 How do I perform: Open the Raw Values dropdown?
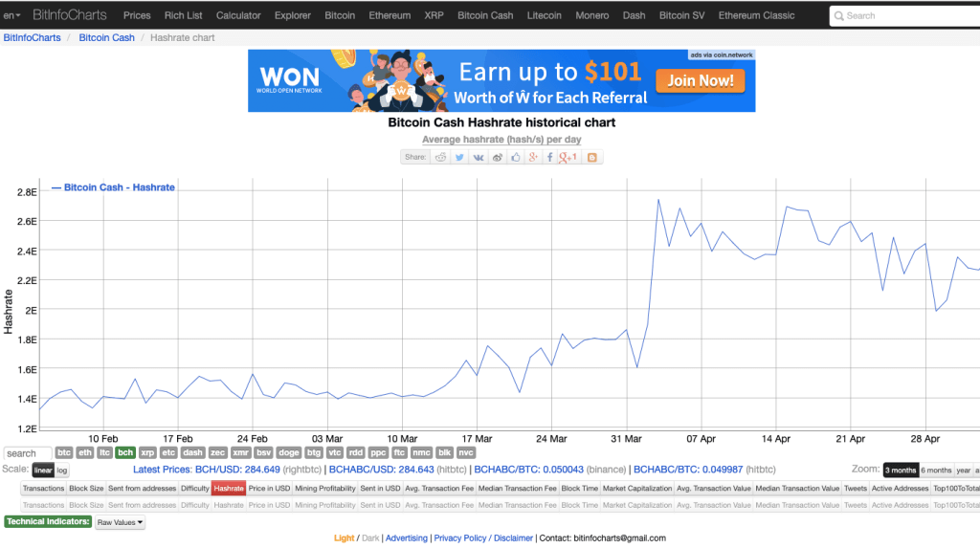[x=120, y=522]
